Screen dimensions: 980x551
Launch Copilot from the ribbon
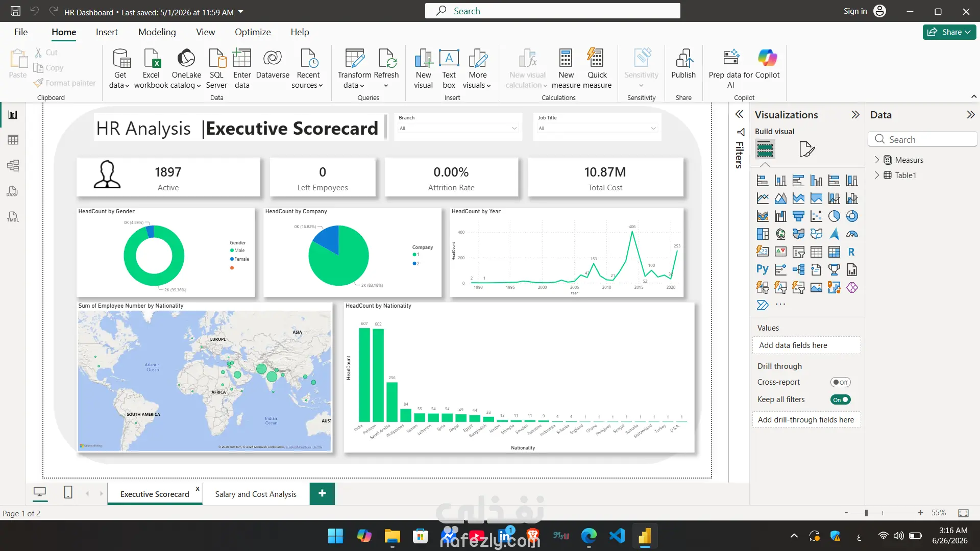[x=767, y=64]
